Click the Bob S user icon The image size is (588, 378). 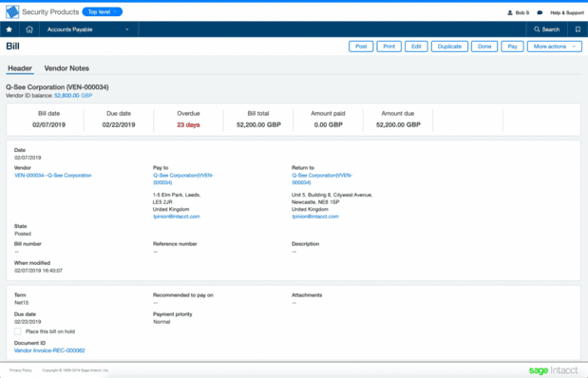coord(510,12)
